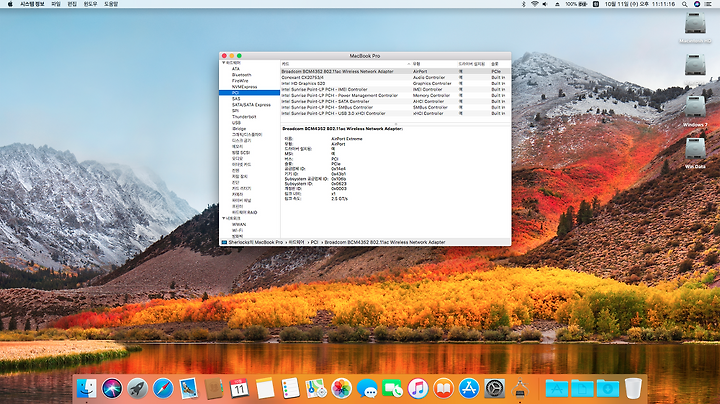Open the 편집 menu

tap(72, 4)
